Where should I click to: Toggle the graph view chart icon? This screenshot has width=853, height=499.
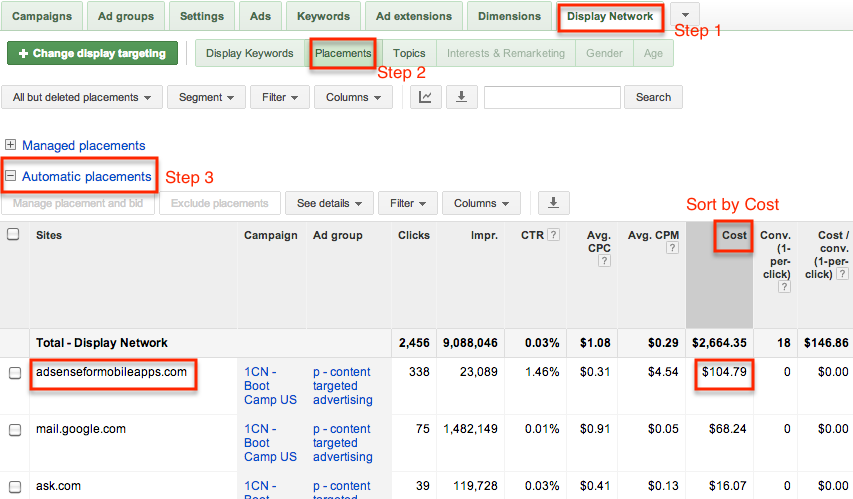pyautogui.click(x=426, y=97)
